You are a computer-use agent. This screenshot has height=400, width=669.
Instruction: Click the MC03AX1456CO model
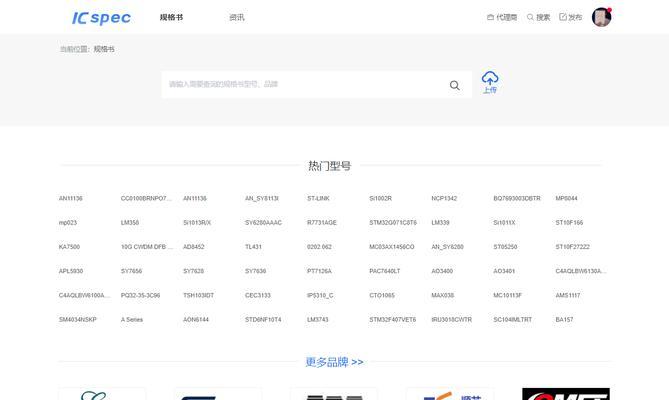(x=392, y=247)
